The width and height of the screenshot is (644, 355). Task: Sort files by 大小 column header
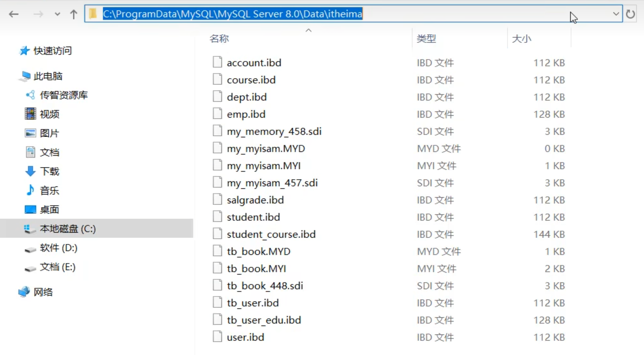click(521, 39)
